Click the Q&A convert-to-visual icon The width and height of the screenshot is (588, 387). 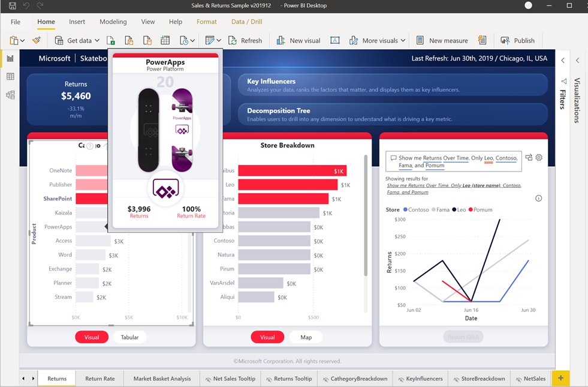tap(529, 158)
